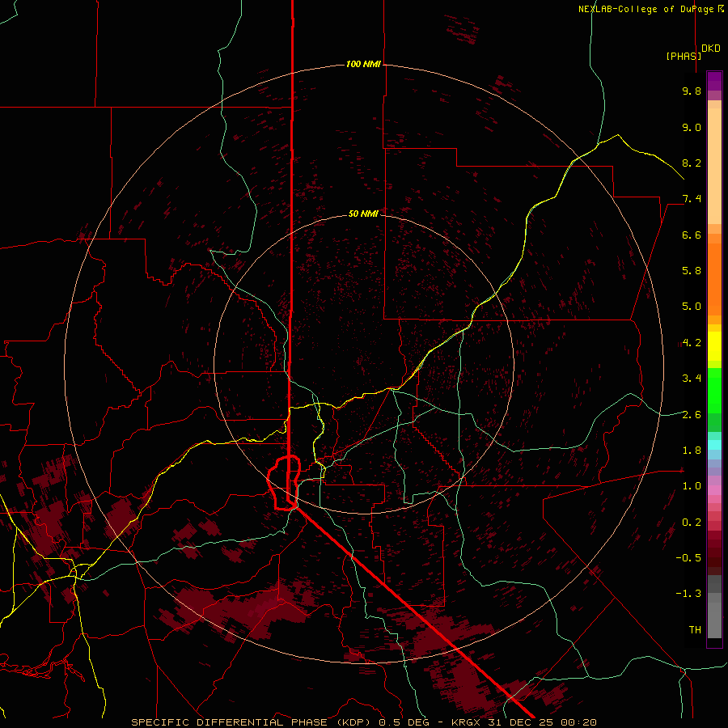Image resolution: width=728 pixels, height=728 pixels.
Task: Click the -1.3 value on the color scale
Action: (x=688, y=594)
